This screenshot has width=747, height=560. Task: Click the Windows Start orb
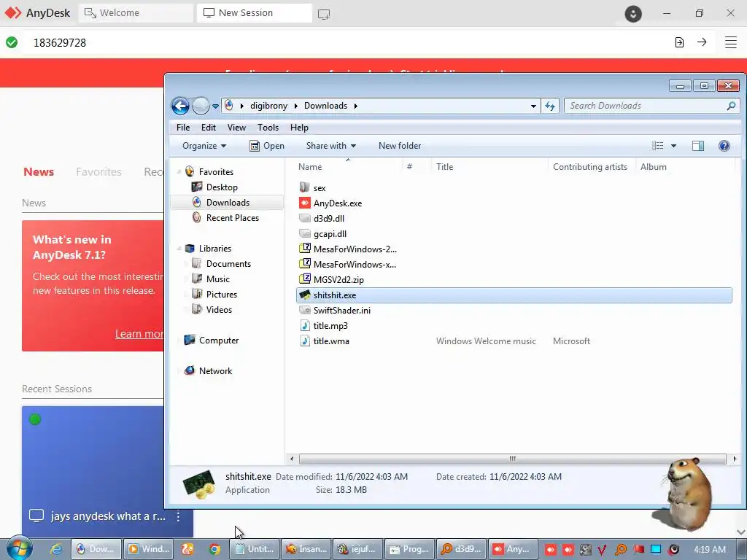[x=19, y=548]
